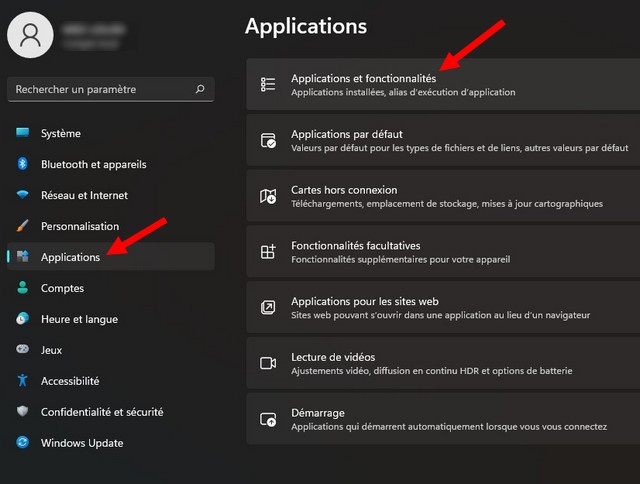640x484 pixels.
Task: Click the Windows Update sync icon
Action: click(22, 442)
